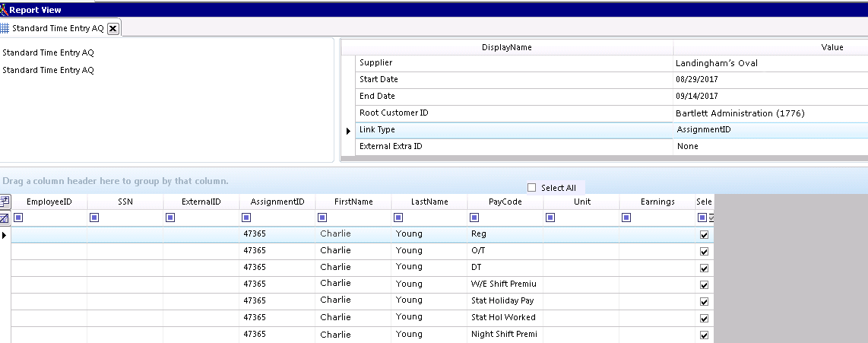Open the PayCode column filter icon

(x=474, y=218)
